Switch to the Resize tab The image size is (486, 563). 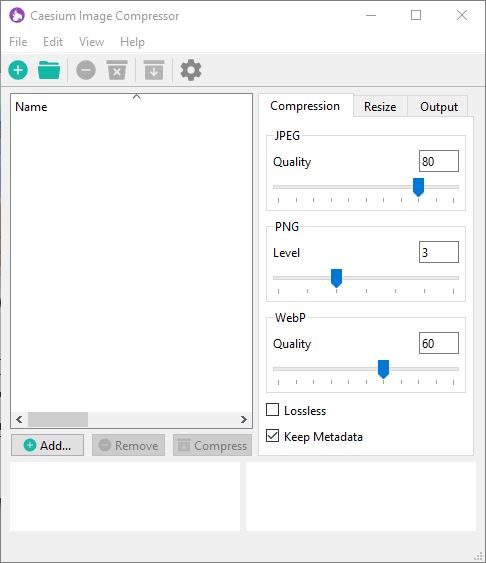click(x=380, y=106)
